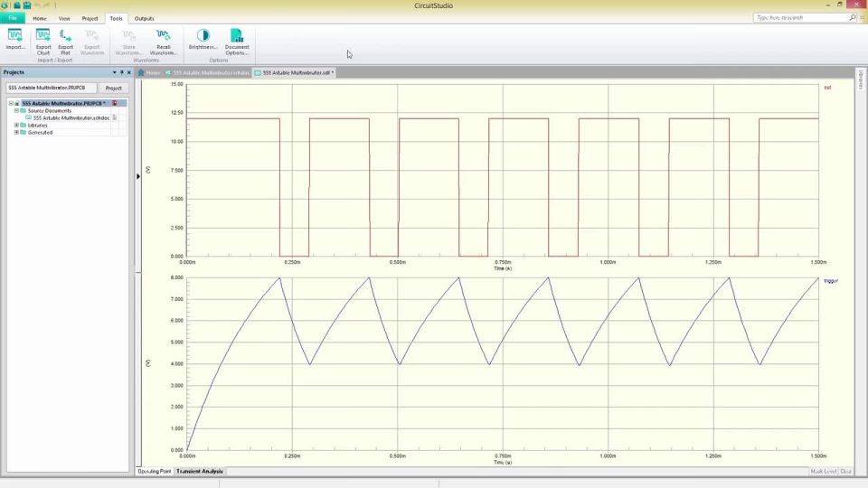This screenshot has height=488, width=868.
Task: Click the upper plot (V) axis label
Action: point(147,170)
